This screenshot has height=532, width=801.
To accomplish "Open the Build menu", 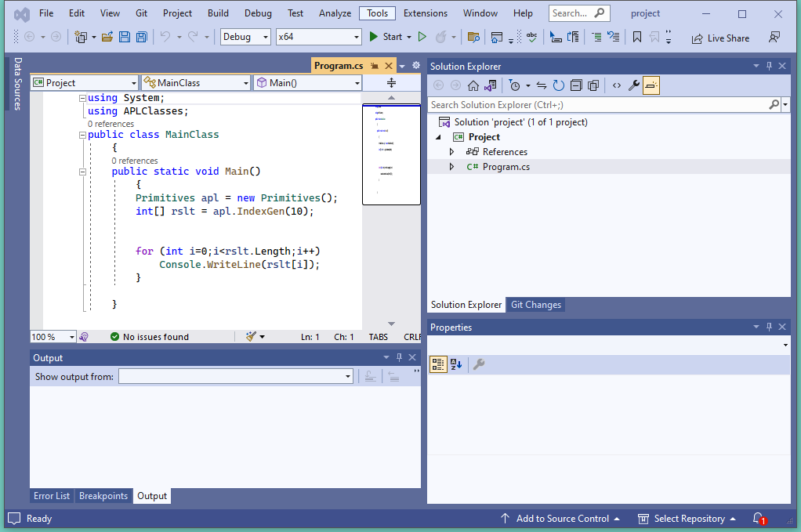I will (x=218, y=13).
